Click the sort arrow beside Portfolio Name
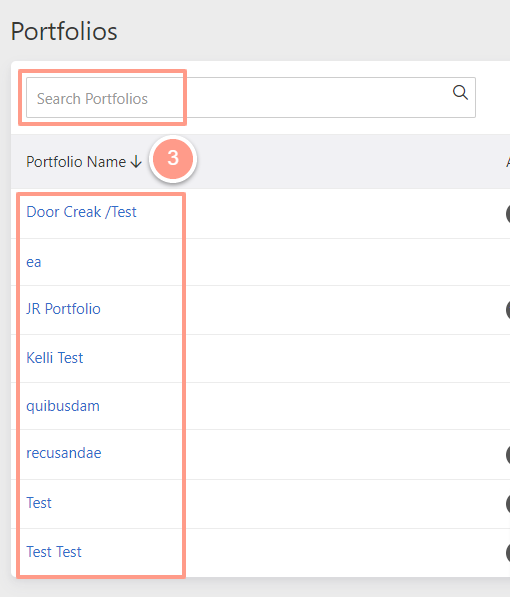 136,162
